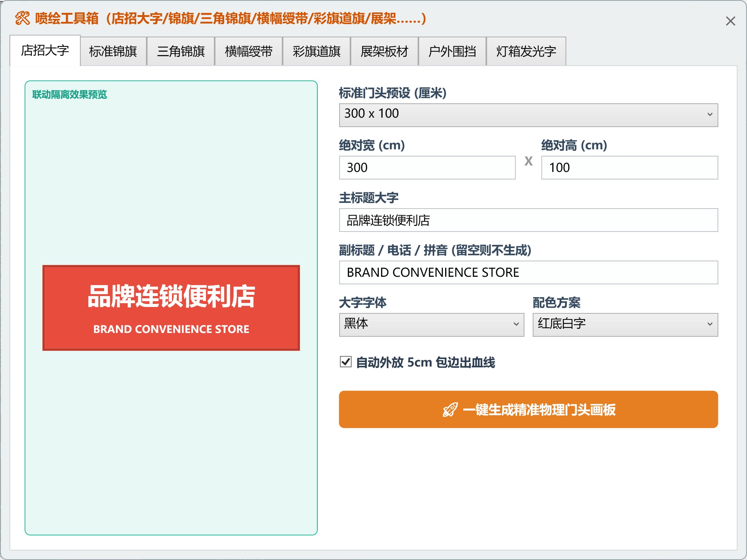This screenshot has height=560, width=747.
Task: Click the 副标题 / 电话 / 拼音 label
Action: pos(435,250)
